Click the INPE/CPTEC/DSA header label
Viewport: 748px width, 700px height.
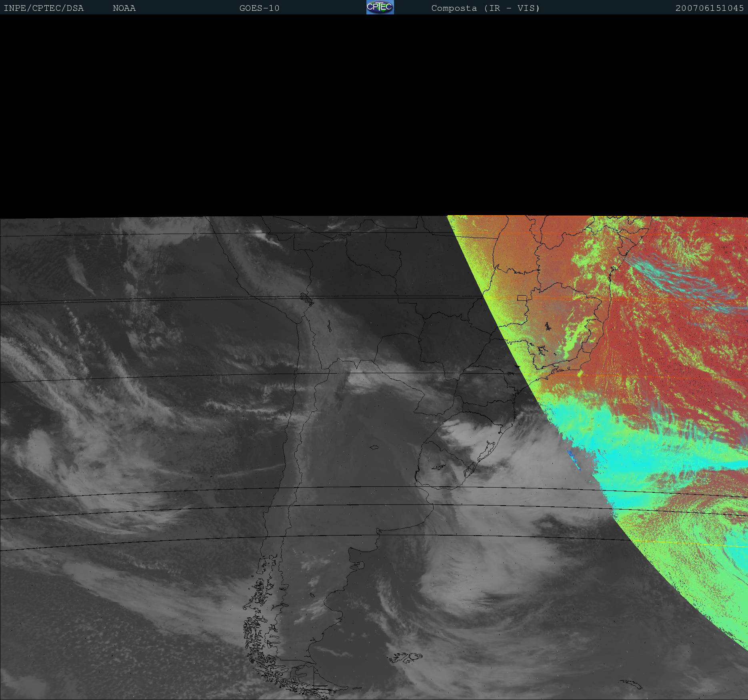44,8
